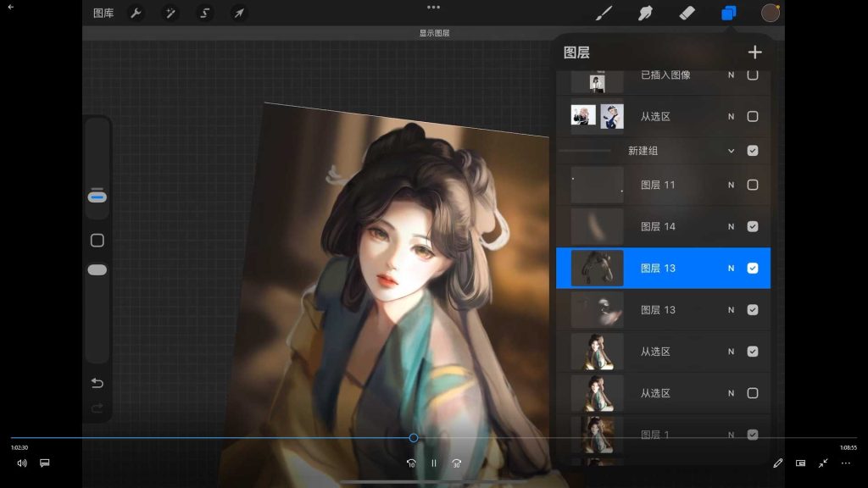Select the 图层 14 layer thumbnail
The height and width of the screenshot is (488, 868).
click(x=597, y=226)
